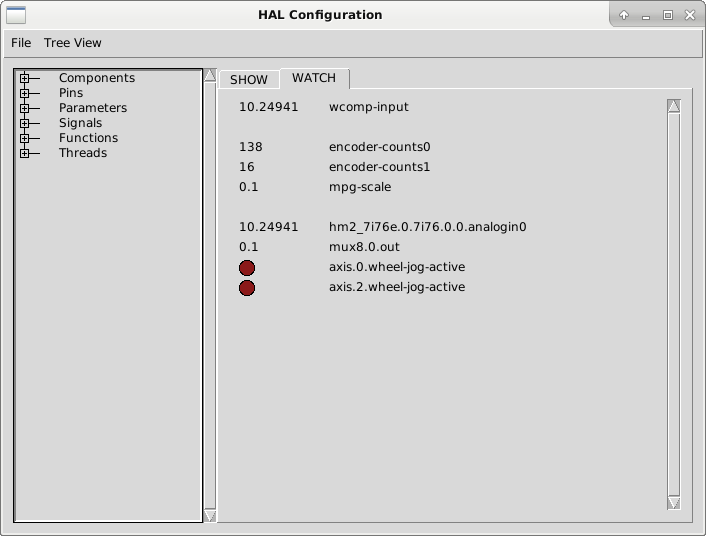Select the Signals label in tree

point(81,123)
